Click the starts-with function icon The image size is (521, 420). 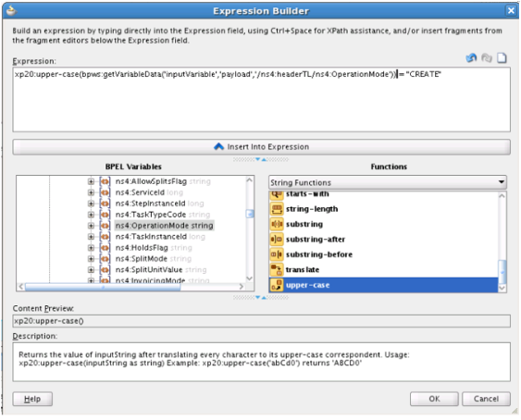coord(277,195)
